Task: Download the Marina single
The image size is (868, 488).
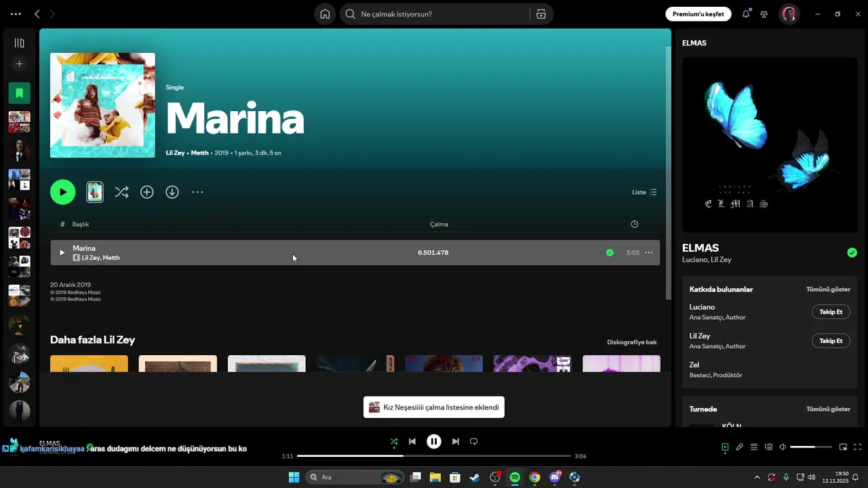Action: pos(172,192)
